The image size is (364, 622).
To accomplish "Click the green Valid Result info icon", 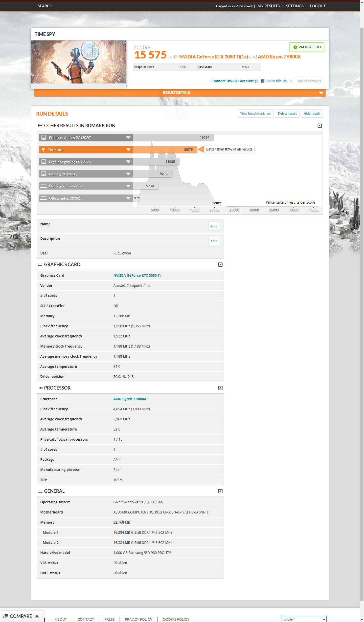I will click(x=295, y=47).
